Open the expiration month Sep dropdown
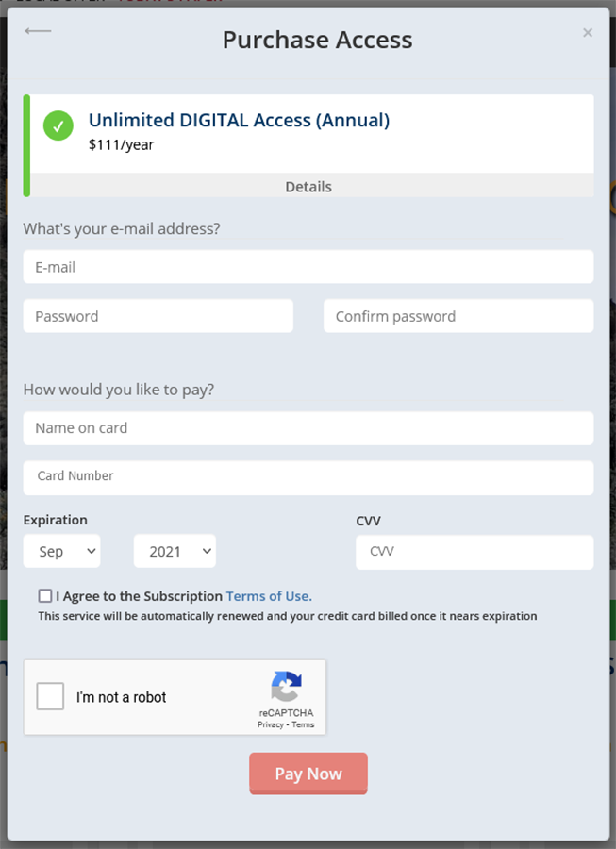This screenshot has height=849, width=616. tap(61, 551)
